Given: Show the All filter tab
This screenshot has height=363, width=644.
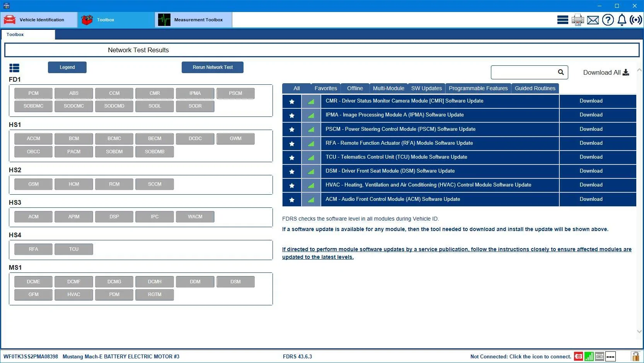Looking at the screenshot, I should click(x=296, y=88).
